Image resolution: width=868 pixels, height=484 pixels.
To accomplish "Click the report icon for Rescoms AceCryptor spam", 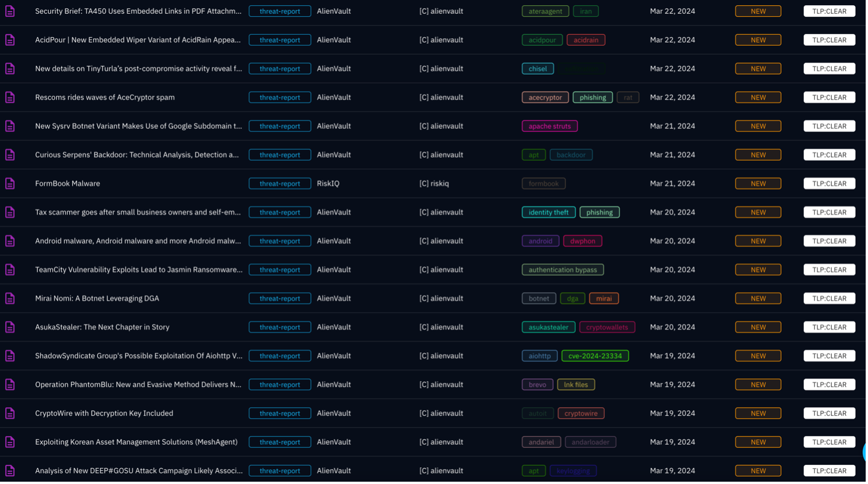I will pos(10,97).
